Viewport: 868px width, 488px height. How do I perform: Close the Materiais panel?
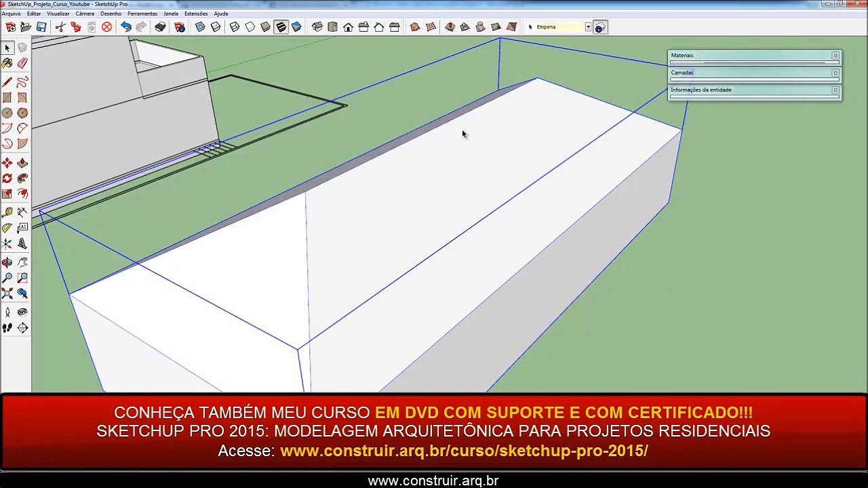(x=835, y=55)
